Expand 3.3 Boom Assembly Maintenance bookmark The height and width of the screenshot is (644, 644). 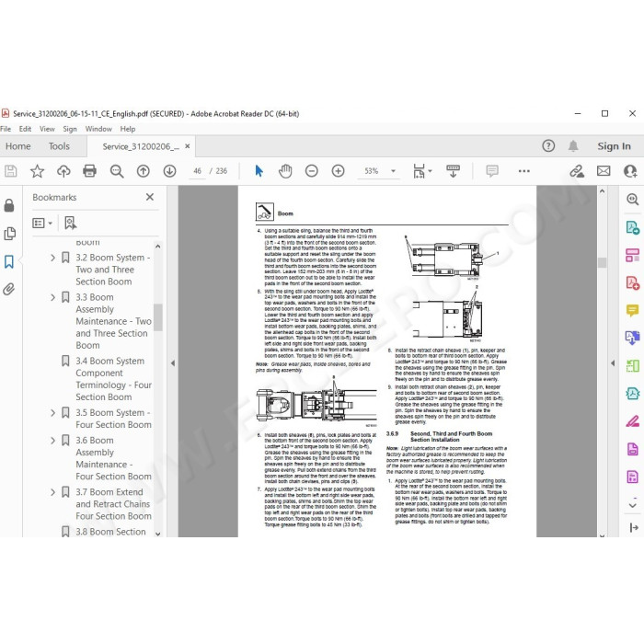(x=53, y=297)
